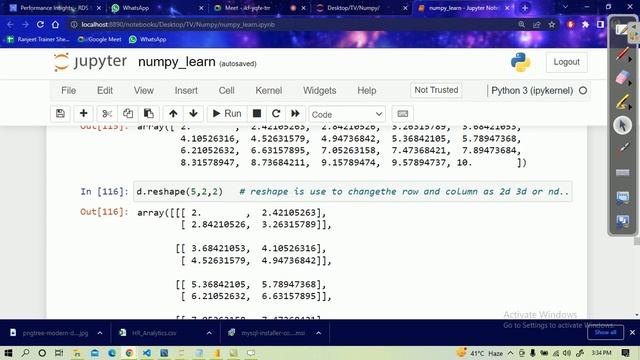
Task: Open the Widgets menu
Action: click(x=320, y=91)
